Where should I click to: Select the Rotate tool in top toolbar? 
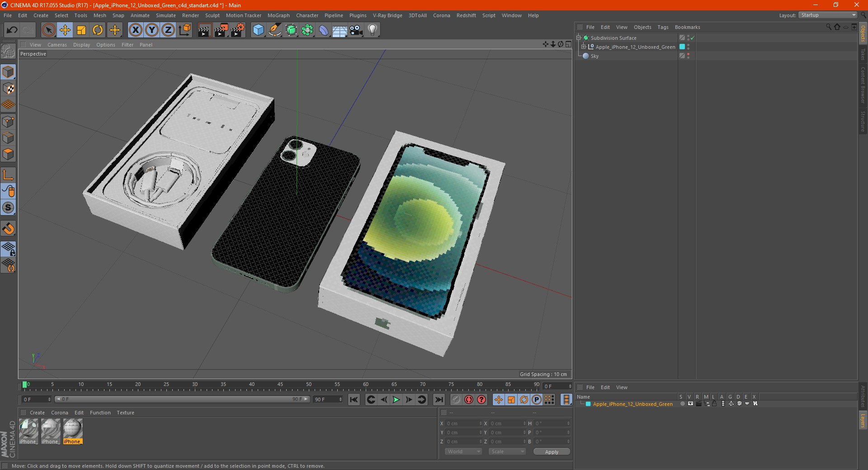[x=98, y=30]
